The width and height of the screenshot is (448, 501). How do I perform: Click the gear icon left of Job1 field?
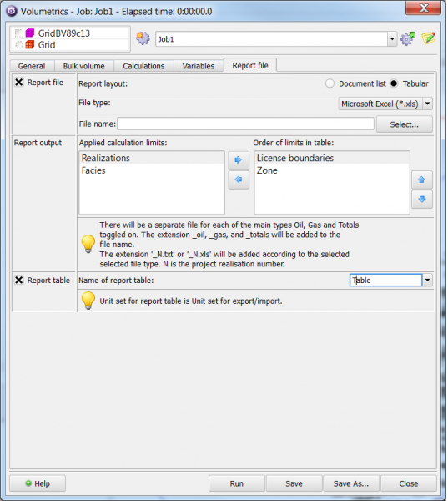143,38
